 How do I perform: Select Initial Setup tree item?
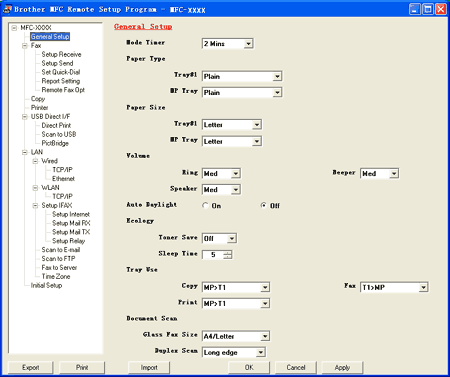coord(46,285)
